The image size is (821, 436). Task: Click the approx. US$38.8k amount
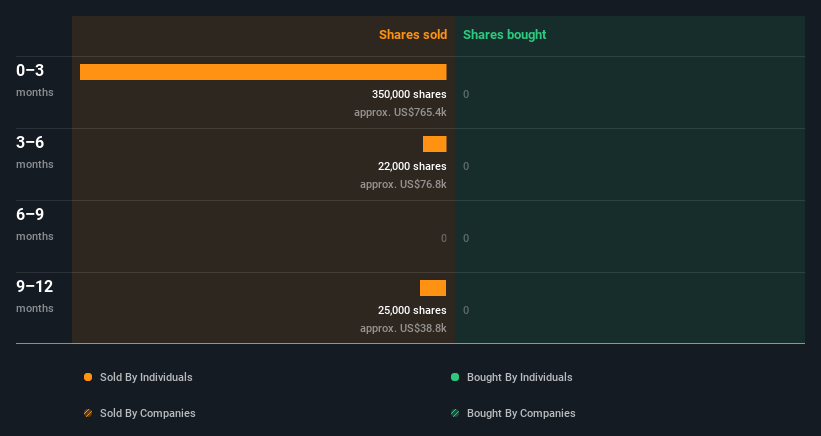click(403, 328)
